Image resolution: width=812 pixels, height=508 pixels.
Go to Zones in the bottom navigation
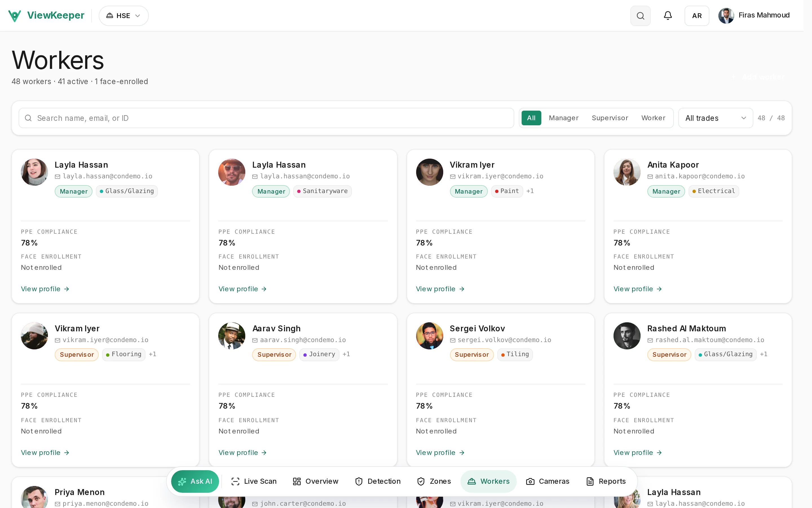434,481
